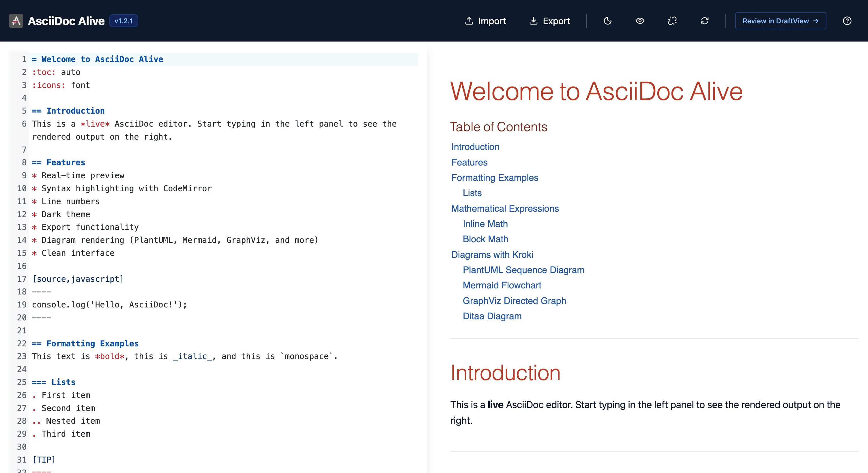The width and height of the screenshot is (868, 473).
Task: Click the rendered 'Introduction' heading in preview
Action: [506, 373]
